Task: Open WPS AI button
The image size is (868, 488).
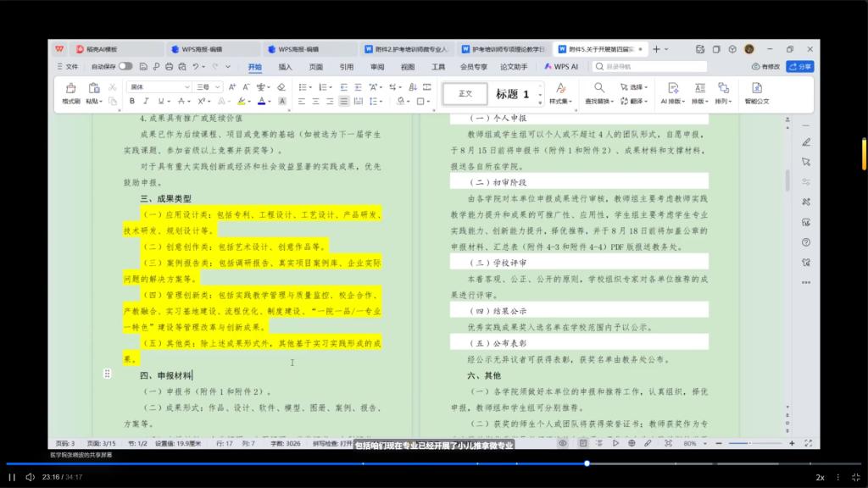Action: coord(561,66)
